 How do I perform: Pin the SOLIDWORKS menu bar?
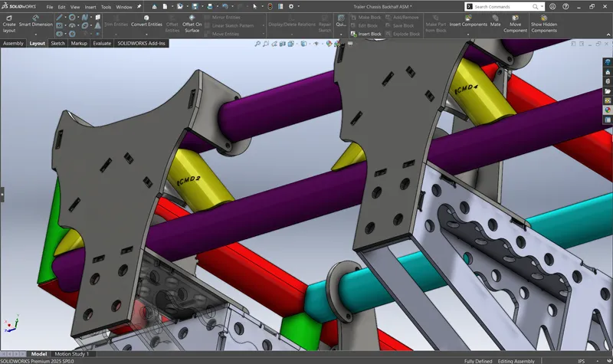139,7
